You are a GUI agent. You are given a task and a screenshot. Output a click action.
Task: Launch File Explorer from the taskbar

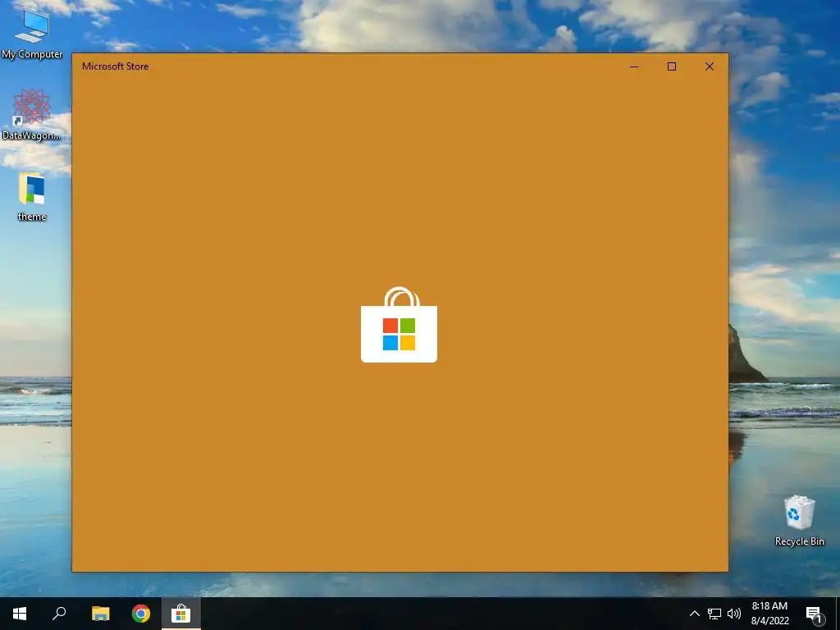[101, 614]
